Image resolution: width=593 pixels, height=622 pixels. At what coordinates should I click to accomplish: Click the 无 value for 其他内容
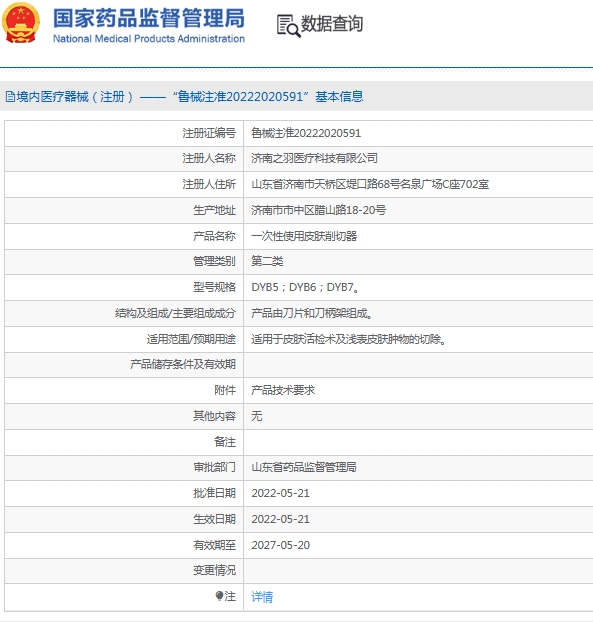[257, 416]
